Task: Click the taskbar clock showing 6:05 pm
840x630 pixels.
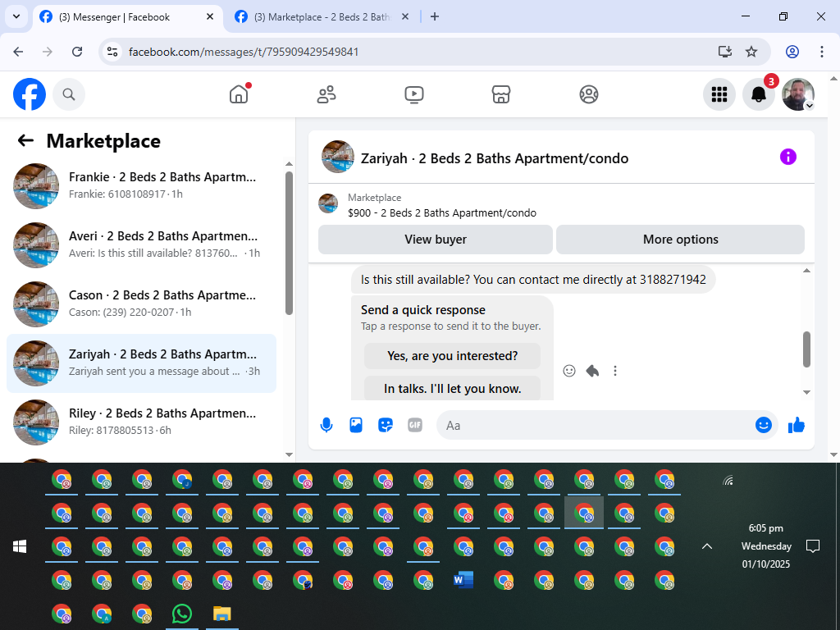Action: (x=766, y=546)
